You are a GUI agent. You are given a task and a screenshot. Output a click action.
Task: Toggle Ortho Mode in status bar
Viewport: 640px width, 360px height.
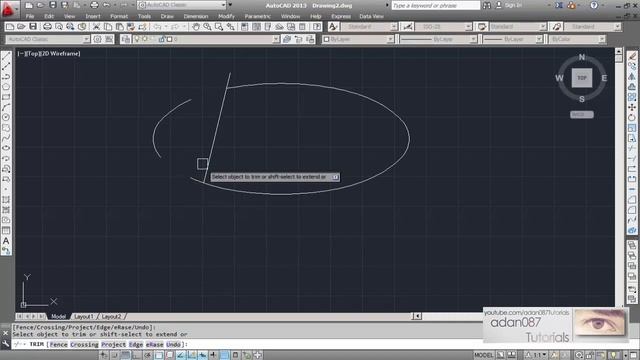tap(137, 355)
